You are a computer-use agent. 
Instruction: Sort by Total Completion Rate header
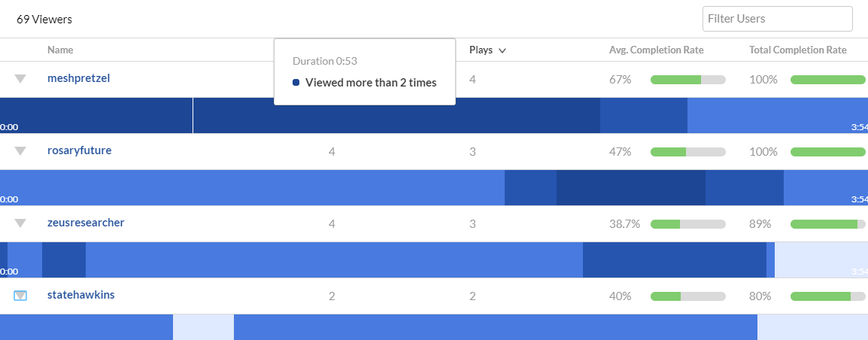[x=798, y=50]
